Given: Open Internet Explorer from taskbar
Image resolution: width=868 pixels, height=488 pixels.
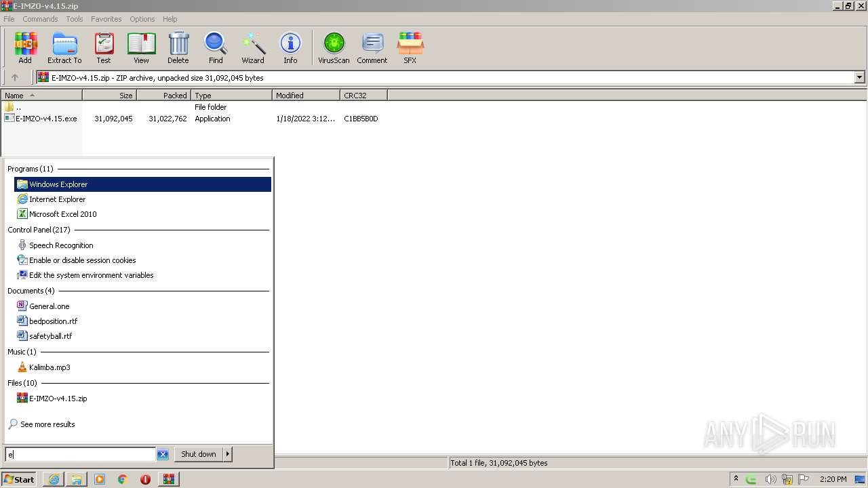Looking at the screenshot, I should [x=54, y=479].
